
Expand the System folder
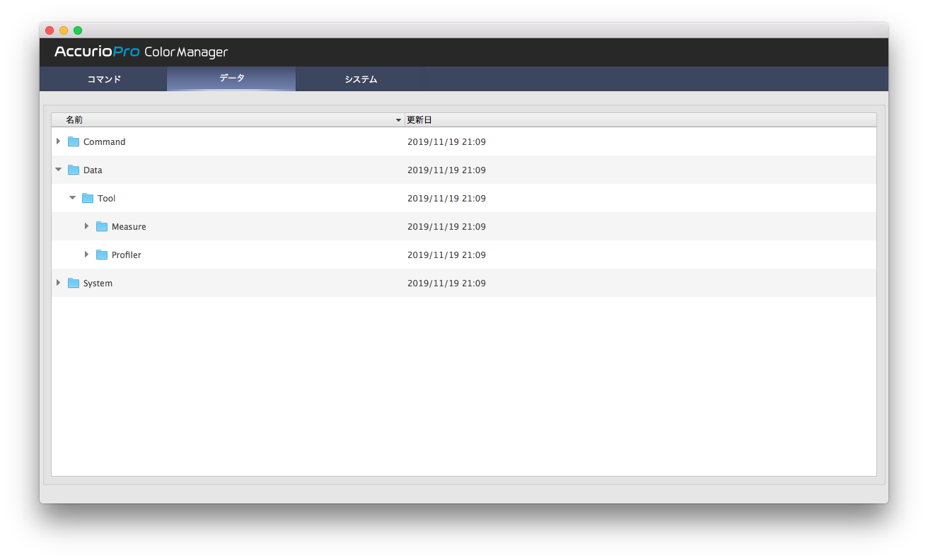[x=59, y=283]
